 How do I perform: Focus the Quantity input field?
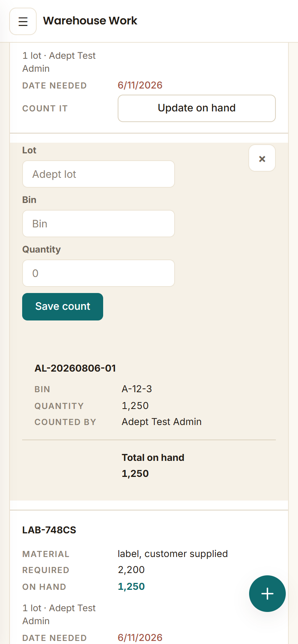[99, 273]
